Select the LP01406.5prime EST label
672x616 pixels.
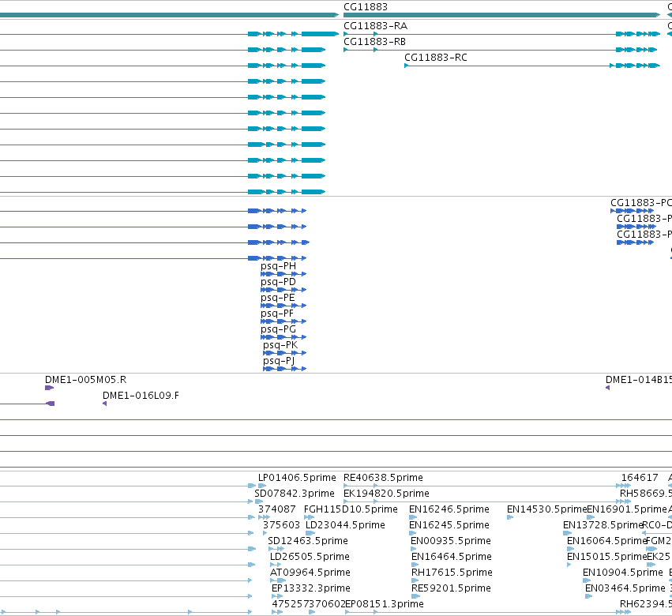pos(297,478)
